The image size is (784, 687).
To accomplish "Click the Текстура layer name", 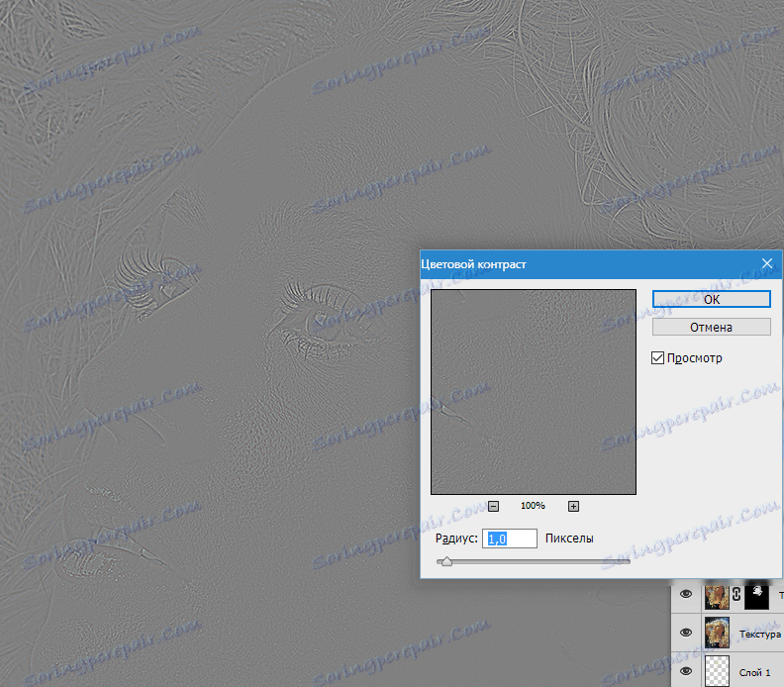I will point(760,634).
